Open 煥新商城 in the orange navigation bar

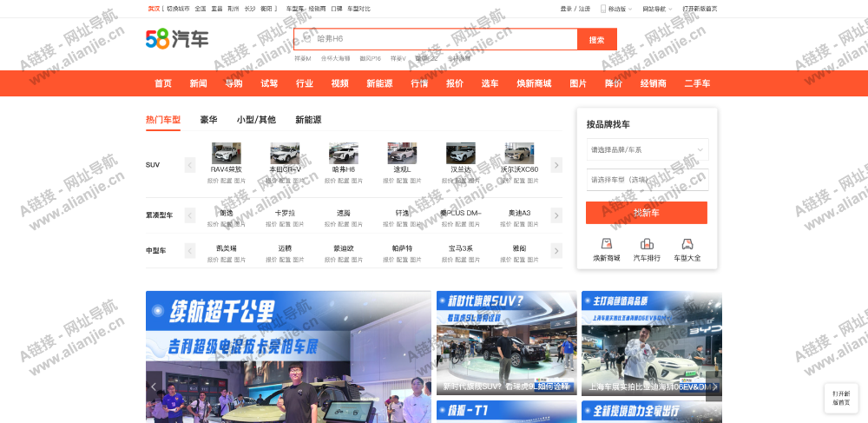(534, 83)
